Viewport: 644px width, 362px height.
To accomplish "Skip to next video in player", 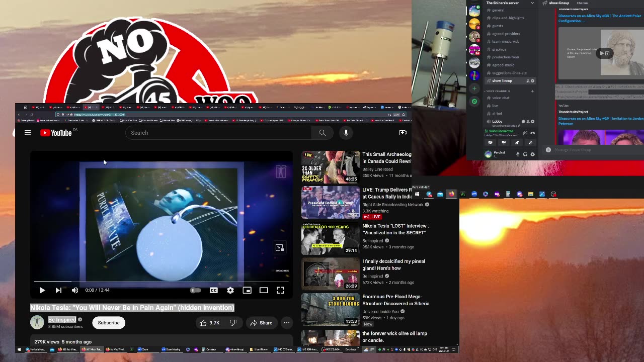I will (58, 290).
